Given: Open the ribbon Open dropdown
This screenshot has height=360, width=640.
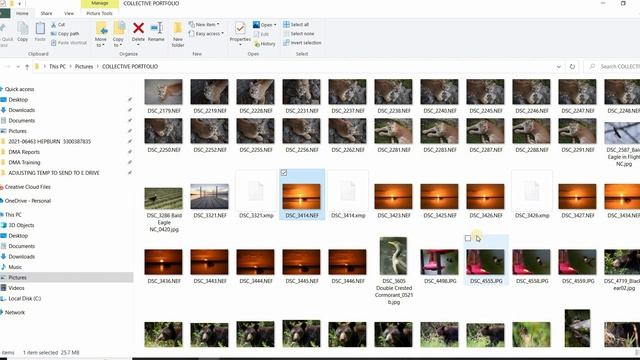Looking at the screenshot, I should click(x=264, y=25).
